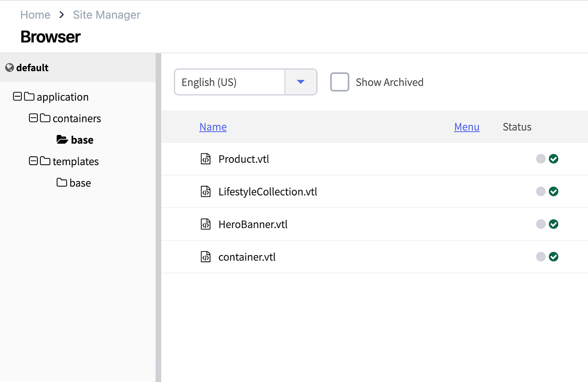
Task: Click the templates folder icon
Action: pos(45,161)
